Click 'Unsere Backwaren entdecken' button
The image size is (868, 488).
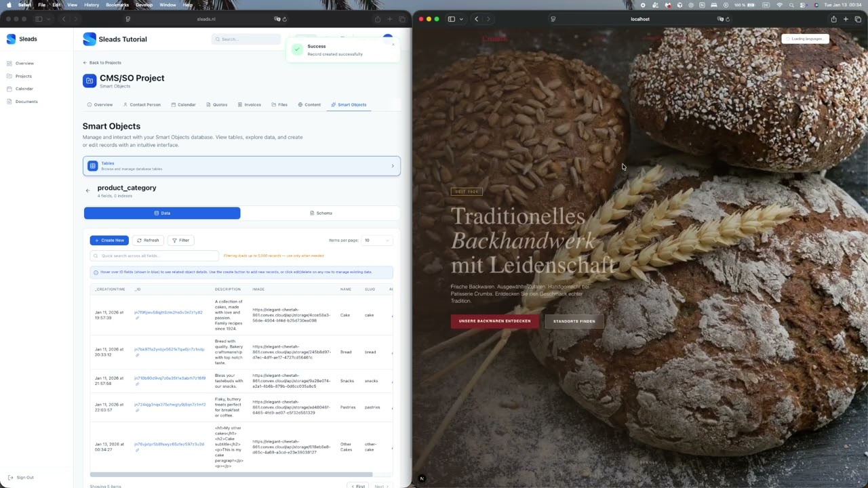(x=494, y=321)
